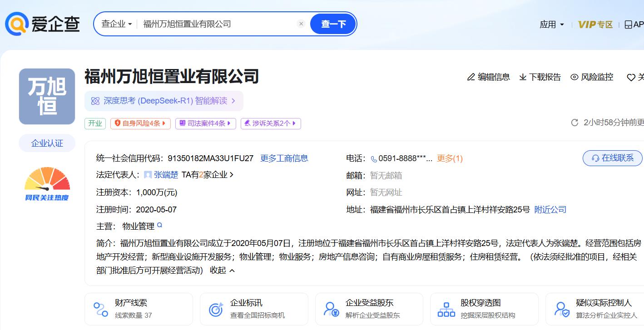Click the 企业认证 button

pos(47,143)
